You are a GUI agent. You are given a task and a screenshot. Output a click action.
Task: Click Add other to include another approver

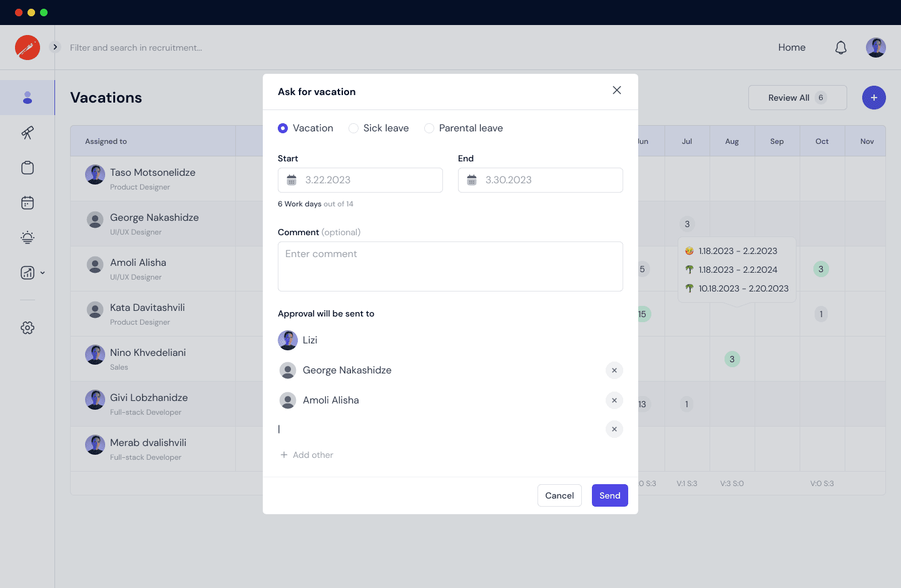[307, 455]
